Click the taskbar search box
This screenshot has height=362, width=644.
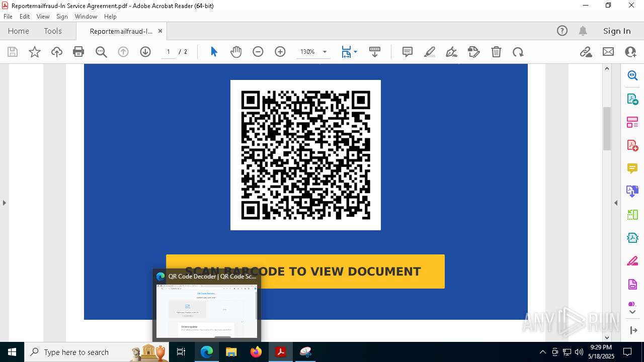click(x=97, y=352)
